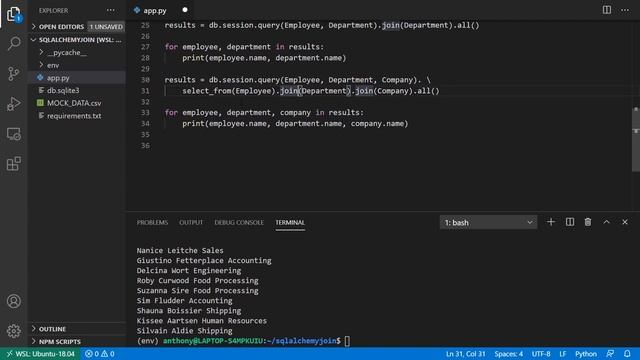Click 'Kissee Aartsen Human Resources' terminal line
The width and height of the screenshot is (640, 360).
(x=202, y=321)
